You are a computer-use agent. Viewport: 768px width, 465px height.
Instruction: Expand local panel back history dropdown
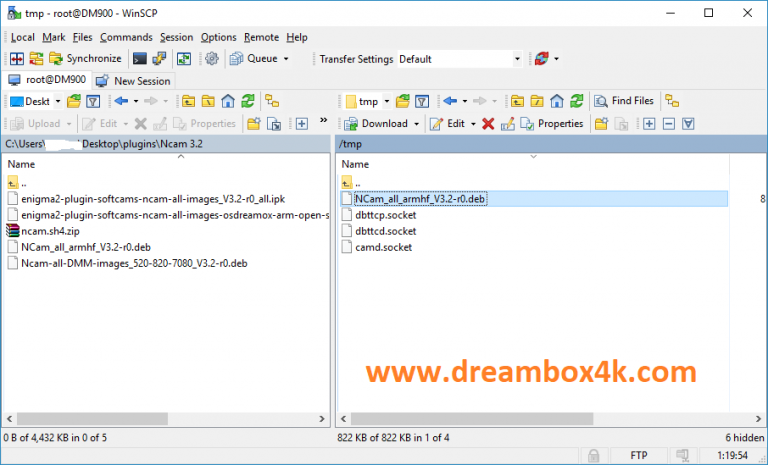136,101
